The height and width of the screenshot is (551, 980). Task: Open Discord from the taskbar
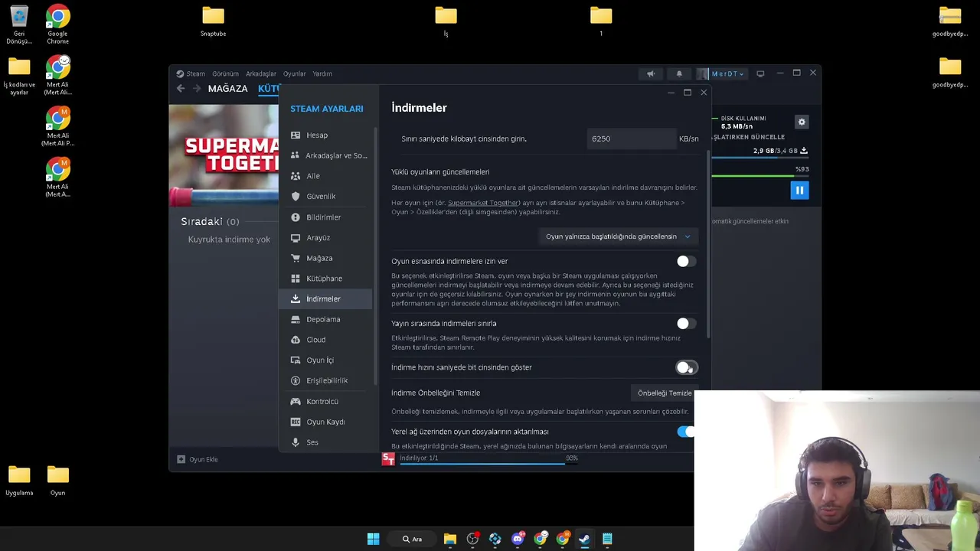(518, 539)
